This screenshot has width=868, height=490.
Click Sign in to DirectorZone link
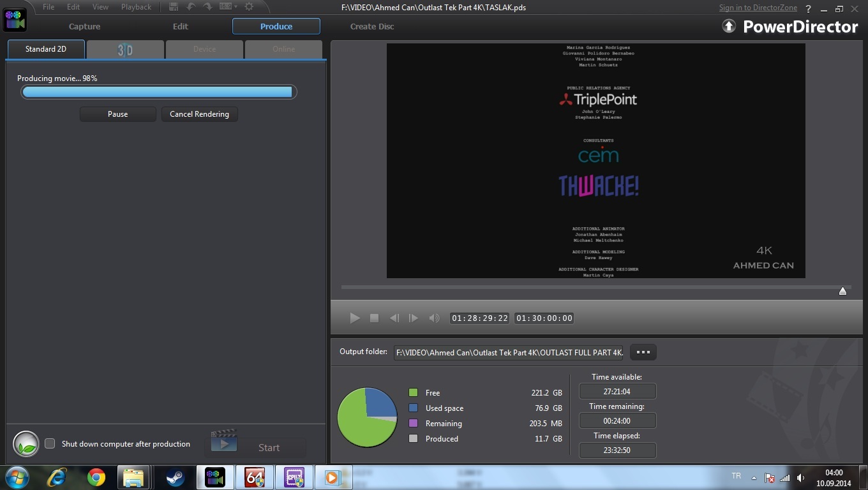point(758,8)
